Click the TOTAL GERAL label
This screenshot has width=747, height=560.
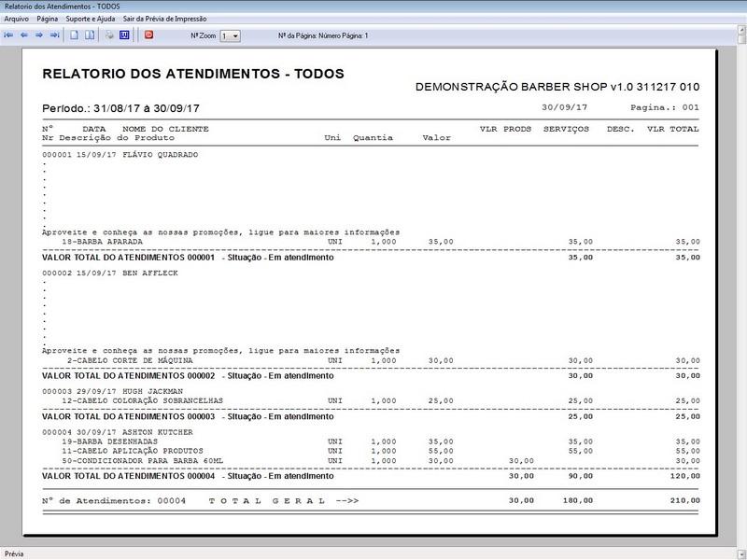(267, 501)
